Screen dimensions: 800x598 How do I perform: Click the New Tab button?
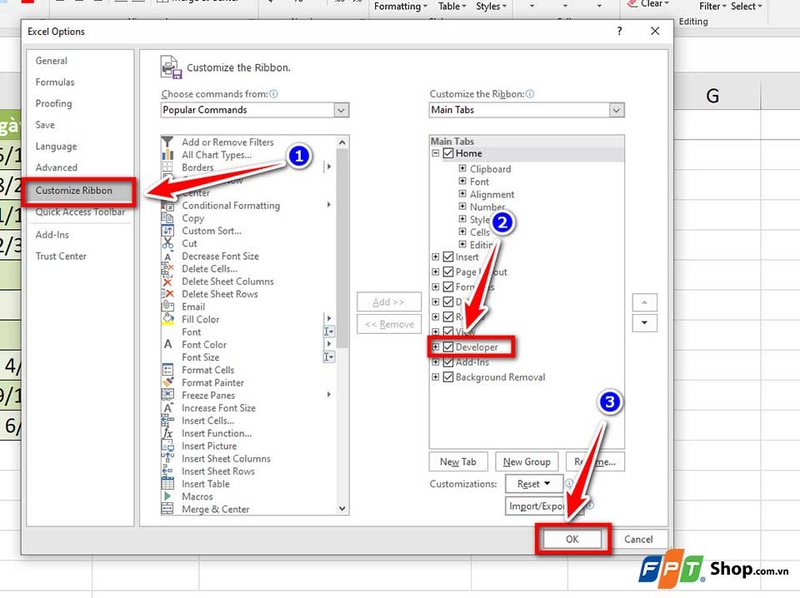tap(458, 461)
